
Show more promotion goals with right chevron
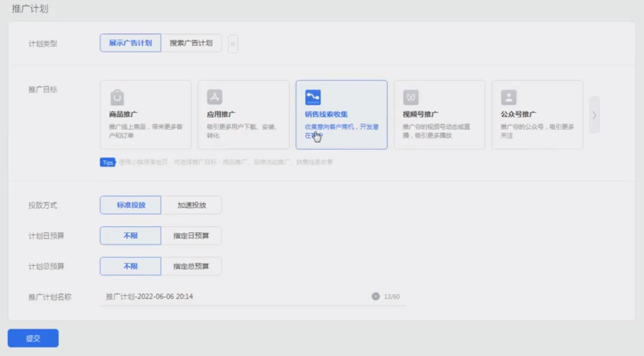[594, 115]
